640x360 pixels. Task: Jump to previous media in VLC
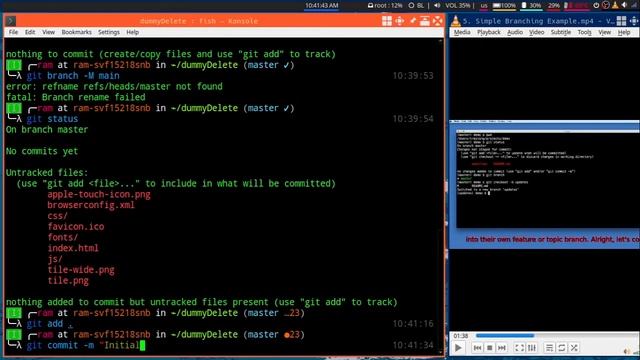[477, 348]
